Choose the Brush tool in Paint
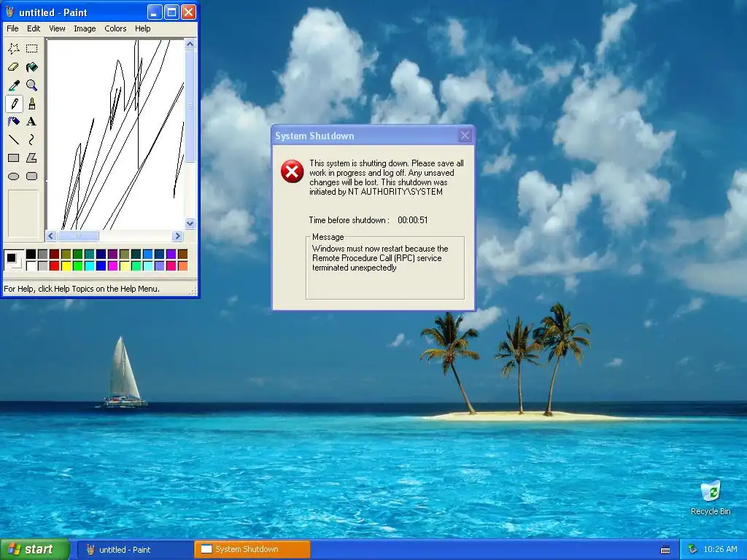747x560 pixels. [x=31, y=104]
